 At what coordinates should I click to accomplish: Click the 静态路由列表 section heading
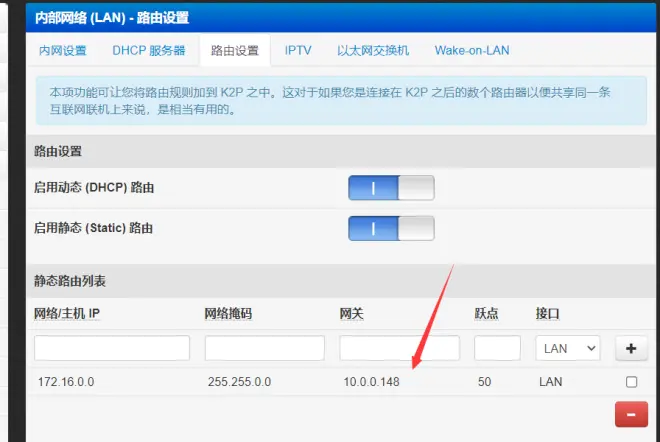click(70, 281)
